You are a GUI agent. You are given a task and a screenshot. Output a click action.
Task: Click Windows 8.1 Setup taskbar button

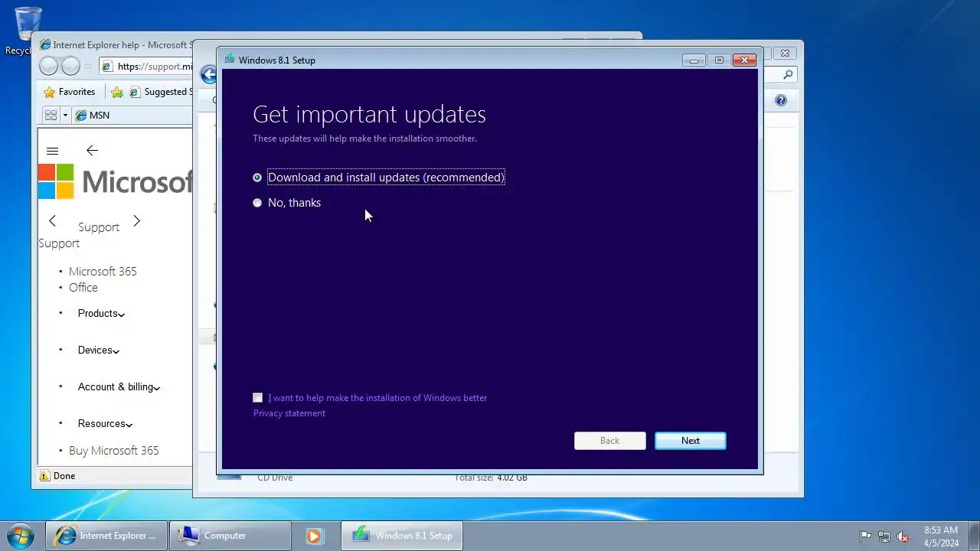point(401,536)
